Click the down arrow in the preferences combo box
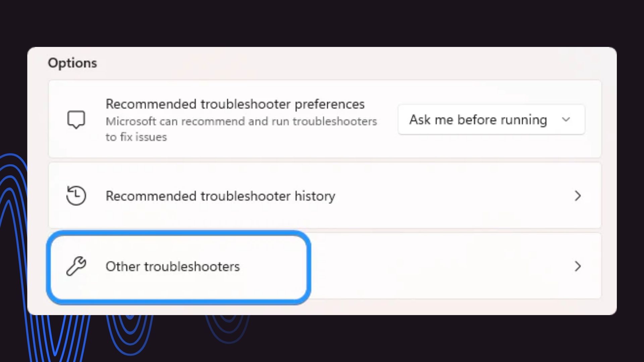Image resolution: width=644 pixels, height=362 pixels. click(566, 120)
